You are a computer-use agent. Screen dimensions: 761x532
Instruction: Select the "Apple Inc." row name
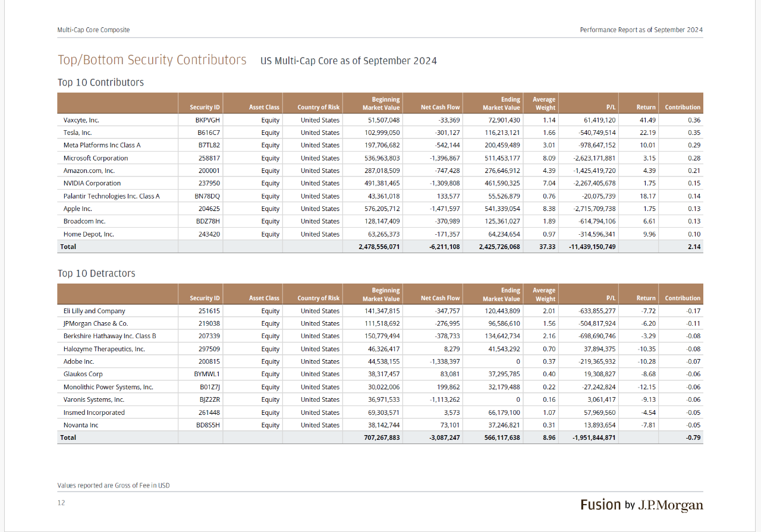(x=78, y=209)
